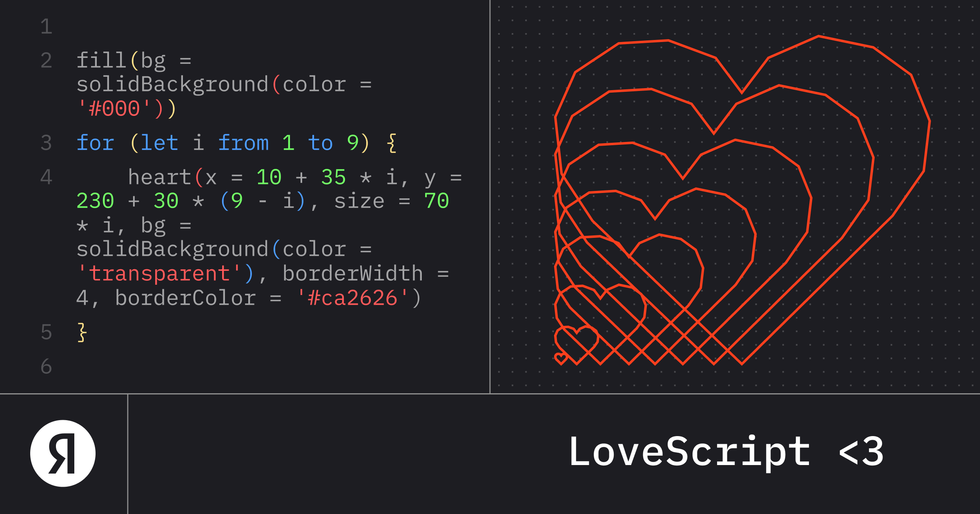The width and height of the screenshot is (980, 514).
Task: Click the closing curly brace on line 5
Action: tap(82, 332)
